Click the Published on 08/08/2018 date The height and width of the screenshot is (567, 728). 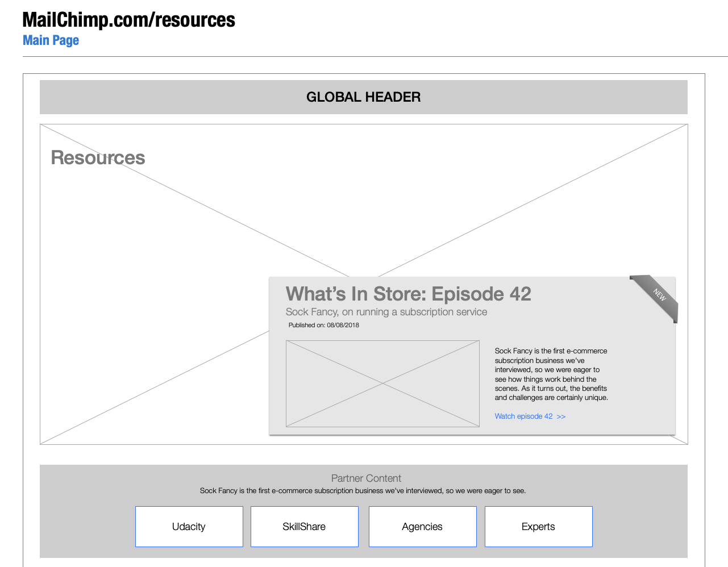click(323, 326)
